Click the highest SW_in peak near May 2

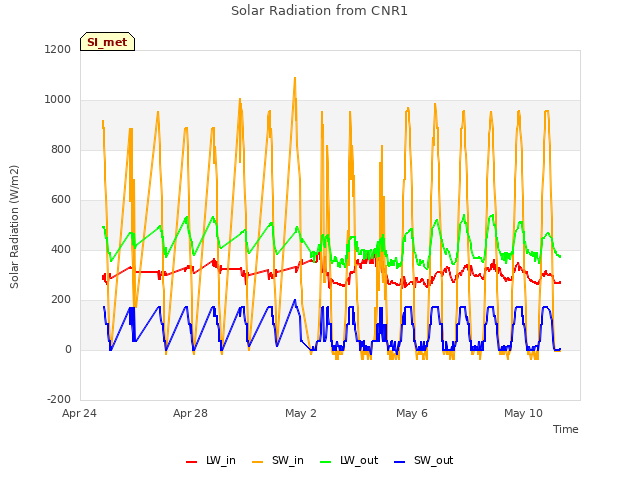[295, 78]
